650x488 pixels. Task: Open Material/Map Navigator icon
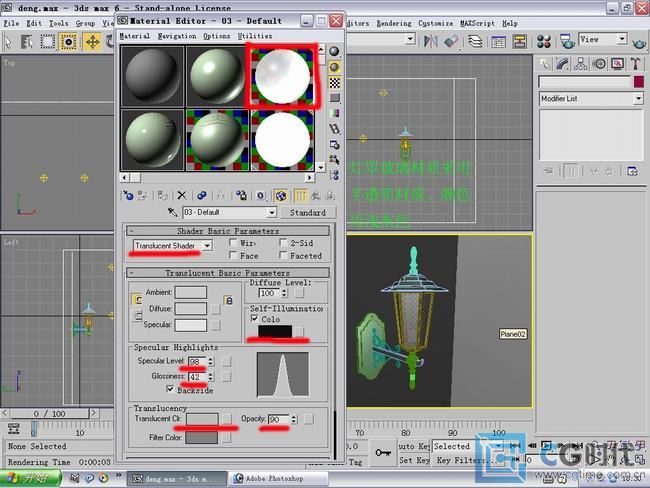coord(335,175)
